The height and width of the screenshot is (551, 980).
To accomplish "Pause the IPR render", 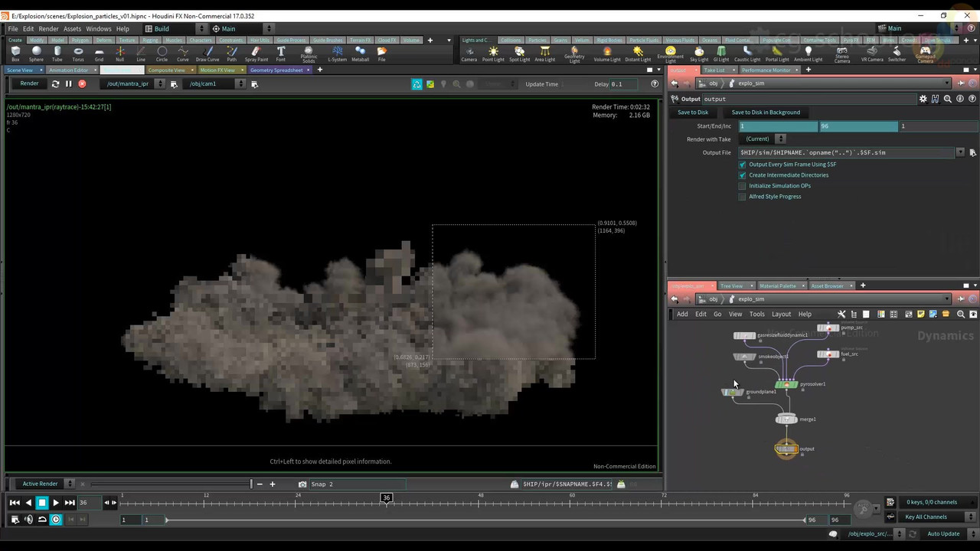I will coord(68,84).
